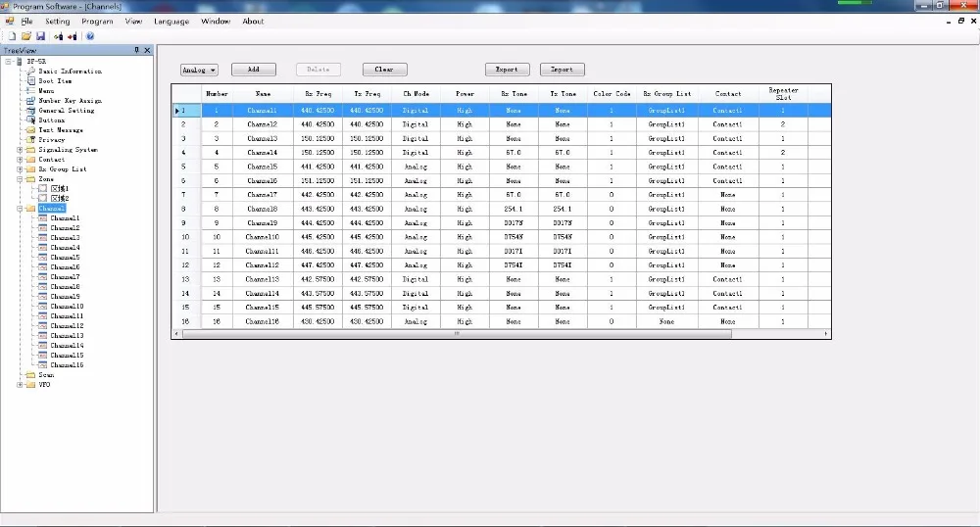Select Channel8 in the tree
The width and height of the screenshot is (980, 527).
65,287
